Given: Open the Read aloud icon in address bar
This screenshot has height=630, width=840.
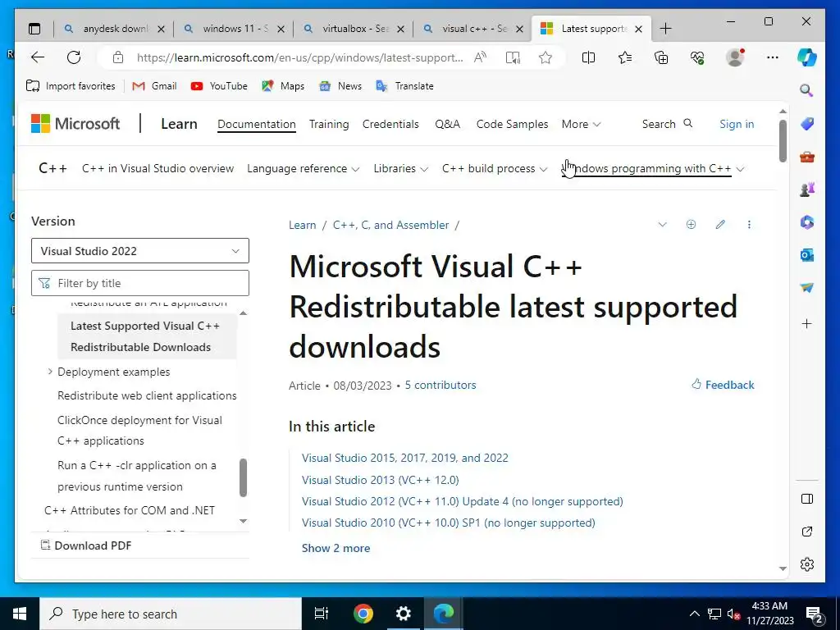Looking at the screenshot, I should coord(480,57).
